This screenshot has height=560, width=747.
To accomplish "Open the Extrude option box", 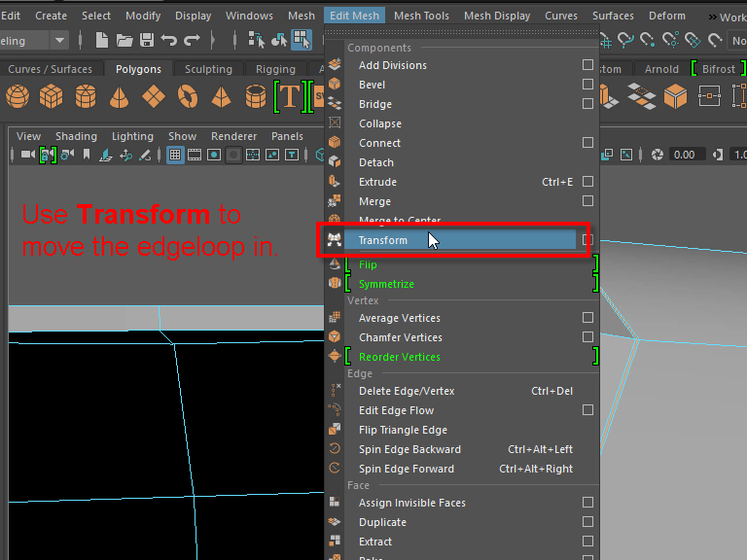I will [587, 182].
